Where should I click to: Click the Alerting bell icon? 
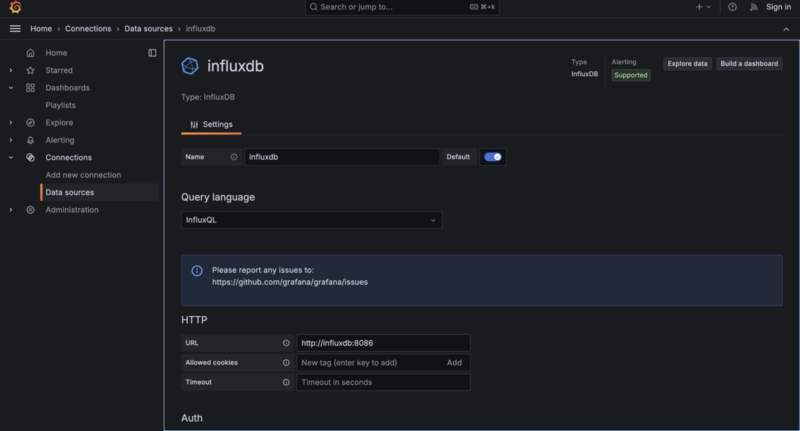click(31, 140)
